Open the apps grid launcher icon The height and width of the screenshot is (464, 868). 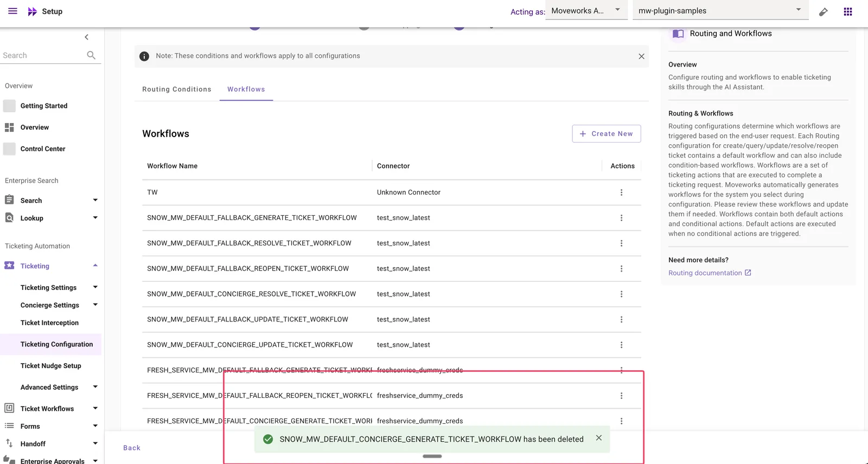pyautogui.click(x=848, y=11)
